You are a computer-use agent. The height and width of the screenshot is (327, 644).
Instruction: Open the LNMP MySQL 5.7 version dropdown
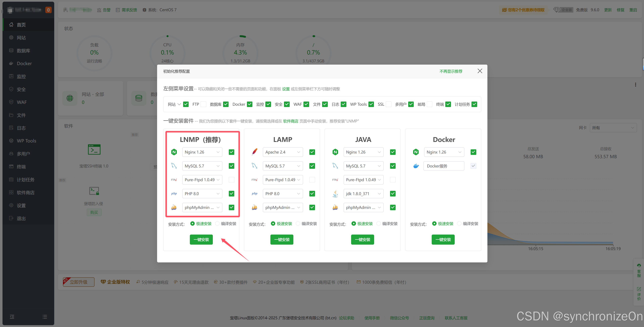point(202,166)
